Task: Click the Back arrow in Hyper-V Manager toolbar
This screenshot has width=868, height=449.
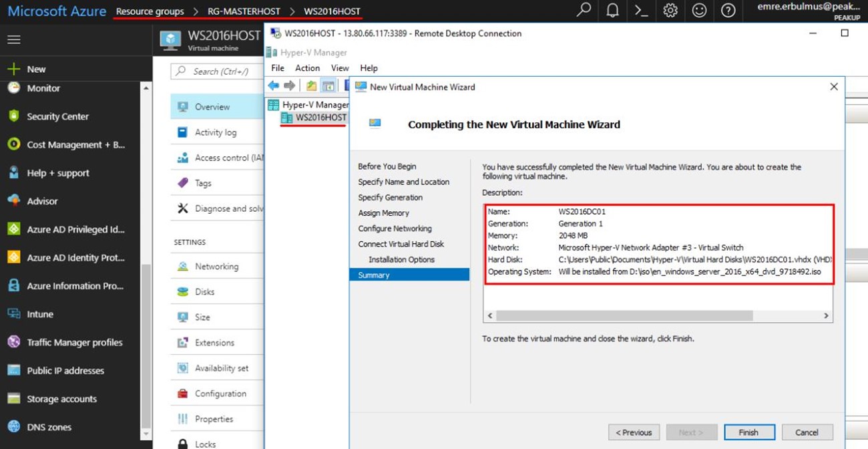Action: point(273,86)
